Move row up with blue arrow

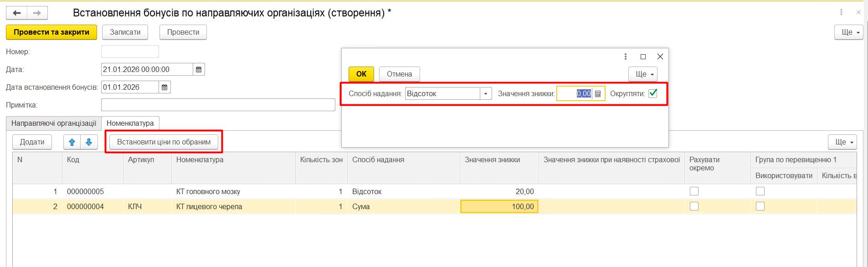72,142
